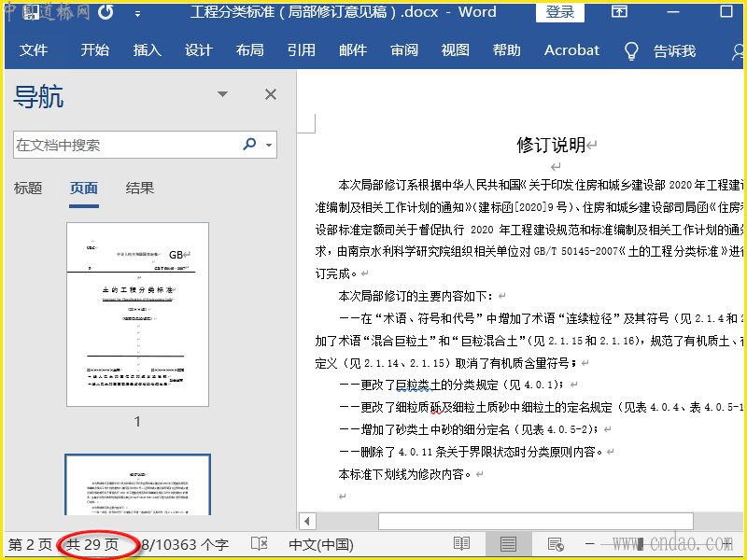Expand the search options dropdown arrow
The height and width of the screenshot is (560, 747).
click(269, 145)
